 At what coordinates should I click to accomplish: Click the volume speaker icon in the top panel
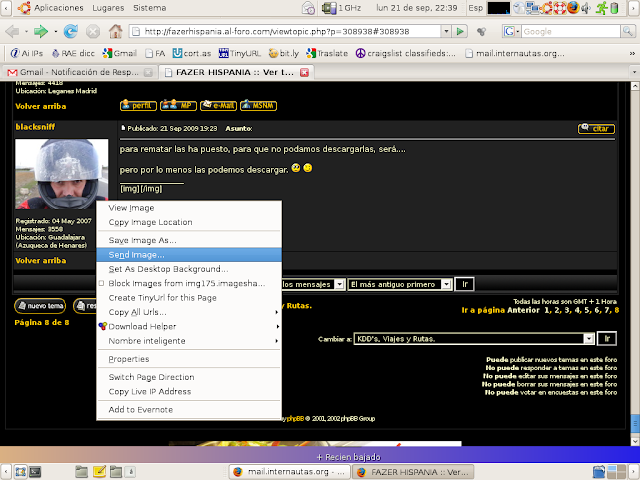[586, 8]
